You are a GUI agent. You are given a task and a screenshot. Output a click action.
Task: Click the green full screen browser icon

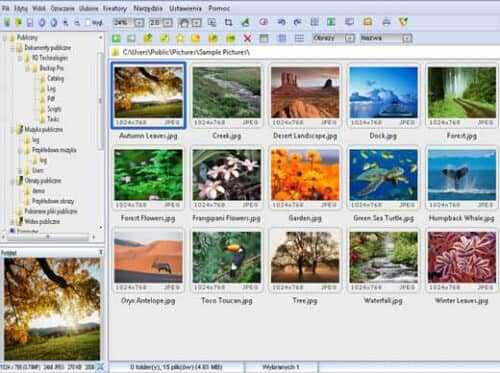331,22
